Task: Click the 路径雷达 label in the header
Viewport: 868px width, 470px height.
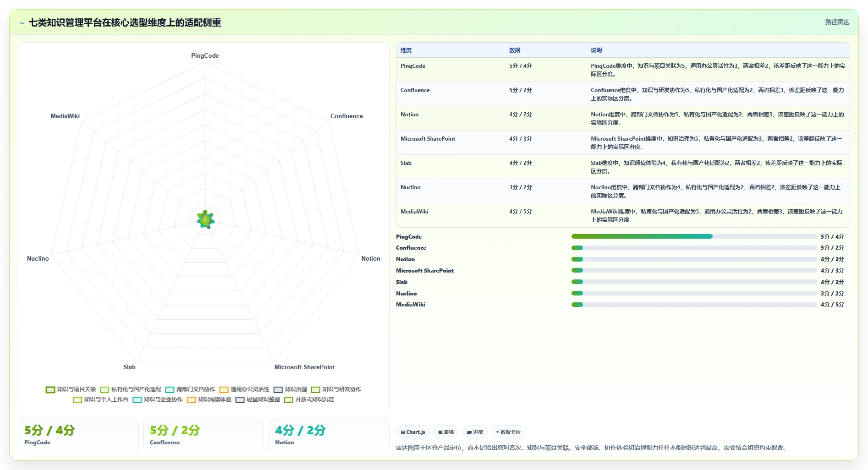Action: coord(837,22)
